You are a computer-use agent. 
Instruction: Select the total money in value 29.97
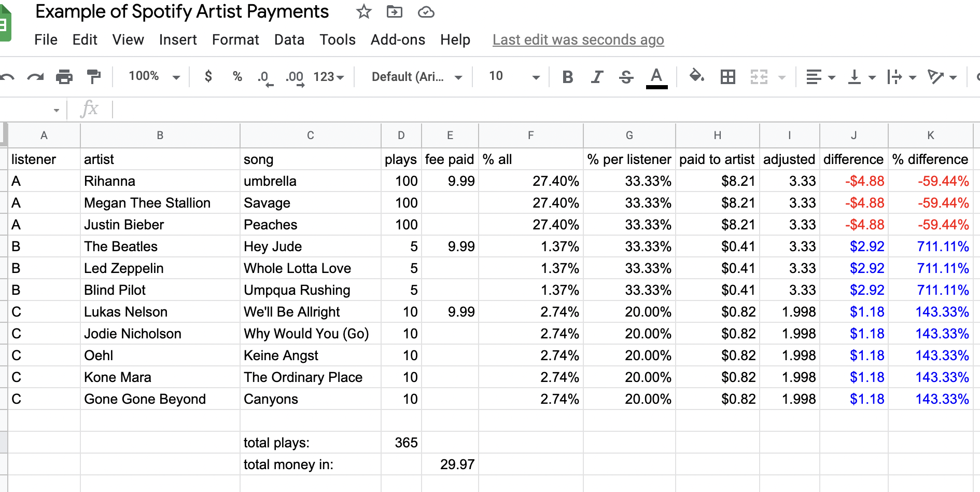tap(450, 464)
